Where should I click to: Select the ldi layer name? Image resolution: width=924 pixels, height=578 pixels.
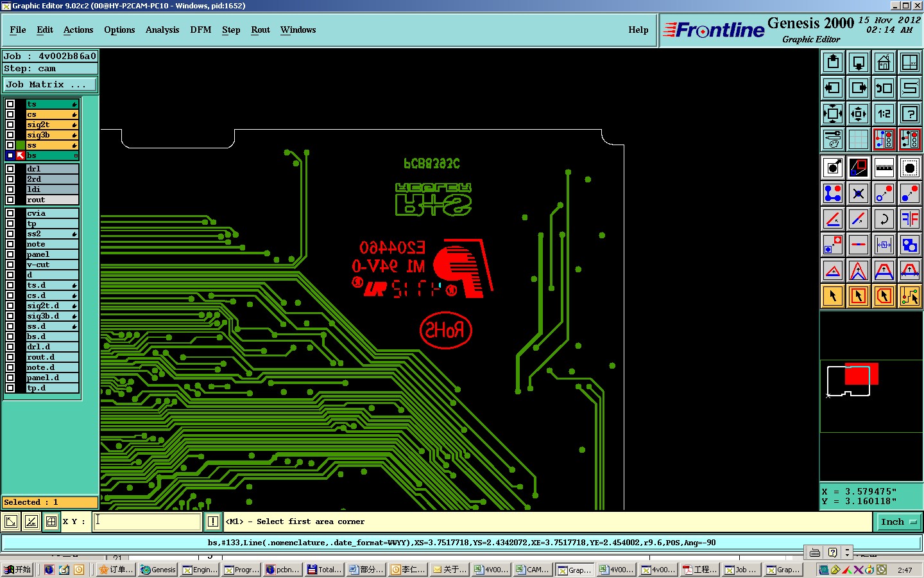pos(52,189)
